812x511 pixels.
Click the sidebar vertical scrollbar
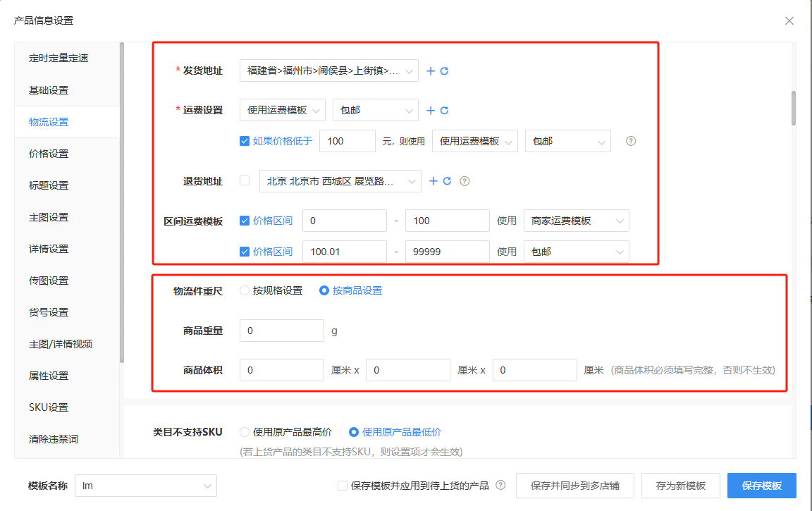click(122, 202)
